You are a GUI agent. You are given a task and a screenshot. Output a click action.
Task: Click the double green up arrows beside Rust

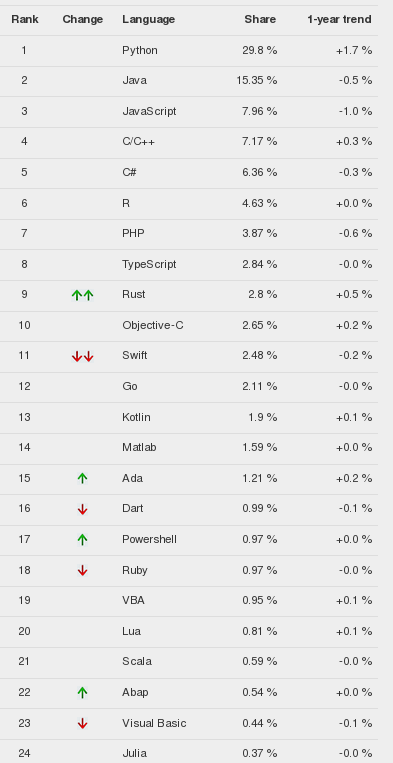(x=82, y=295)
